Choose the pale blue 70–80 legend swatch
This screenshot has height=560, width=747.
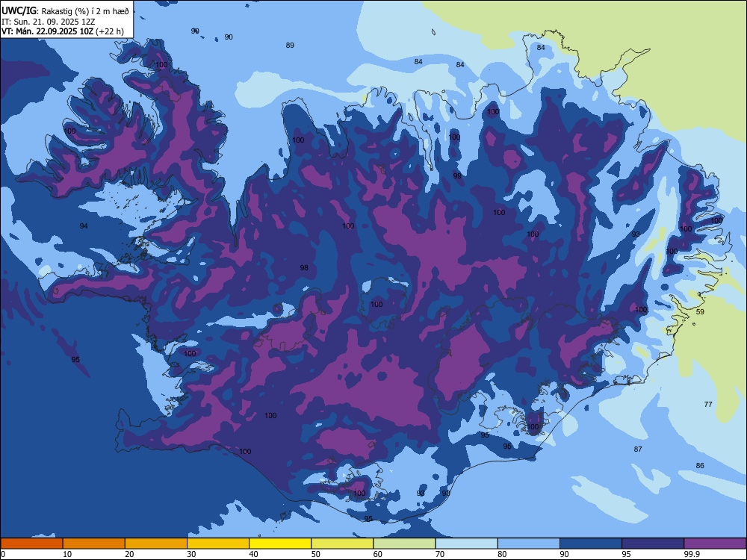click(466, 544)
